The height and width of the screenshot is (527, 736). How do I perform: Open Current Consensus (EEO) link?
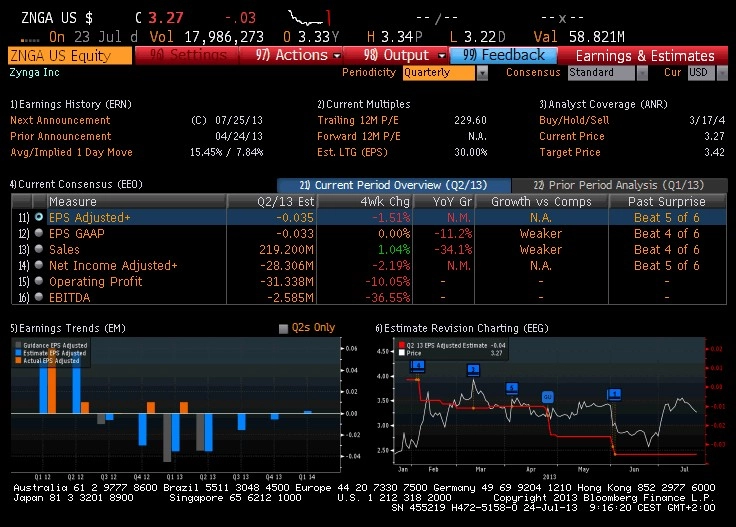tap(76, 184)
